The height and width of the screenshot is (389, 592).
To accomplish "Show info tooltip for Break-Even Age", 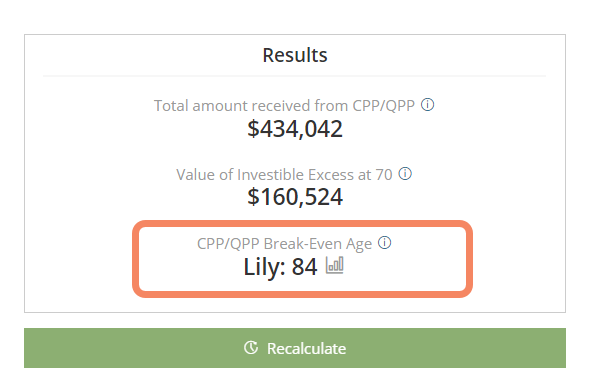I will (385, 242).
